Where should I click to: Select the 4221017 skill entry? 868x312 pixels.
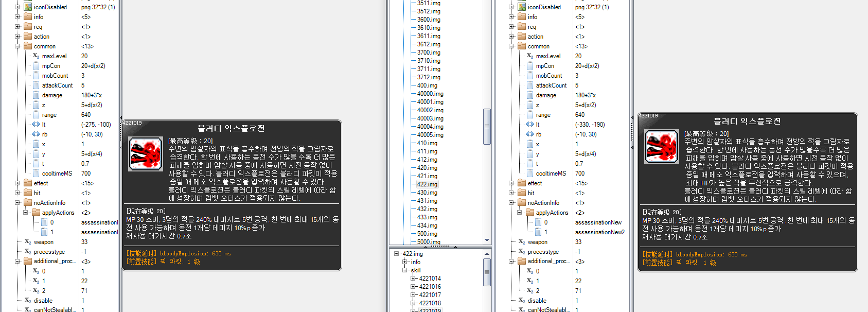tap(430, 295)
